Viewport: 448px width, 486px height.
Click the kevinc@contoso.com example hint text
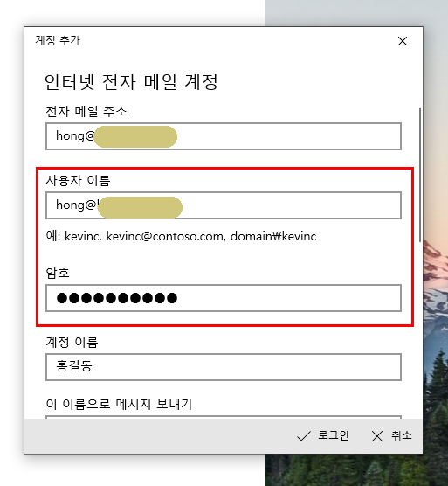[x=165, y=237]
